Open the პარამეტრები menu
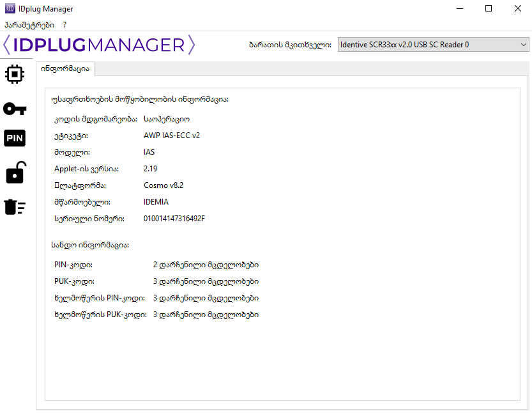This screenshot has height=413, width=532. coord(29,24)
